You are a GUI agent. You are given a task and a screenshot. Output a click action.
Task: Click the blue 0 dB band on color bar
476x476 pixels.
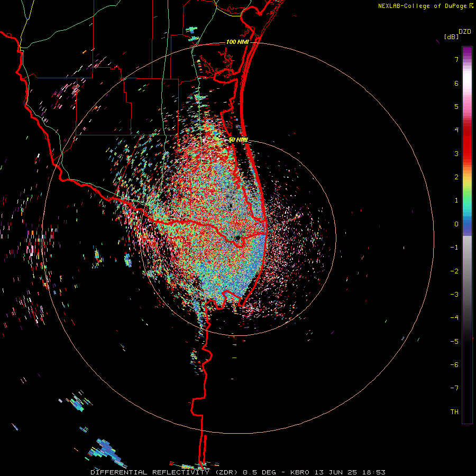tap(467, 225)
